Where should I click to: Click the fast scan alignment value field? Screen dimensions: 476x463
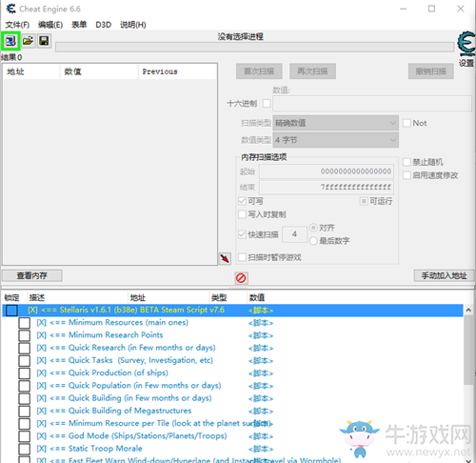click(294, 234)
